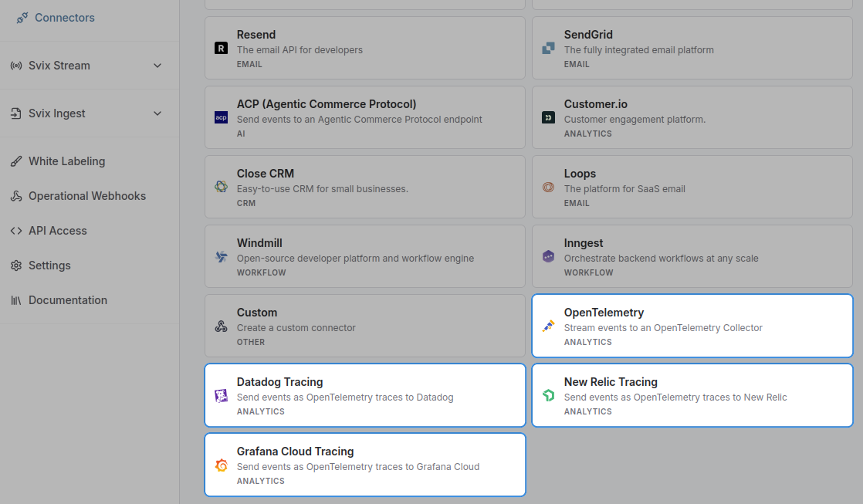Click the Resend logo icon
The width and height of the screenshot is (863, 504).
pyautogui.click(x=222, y=48)
